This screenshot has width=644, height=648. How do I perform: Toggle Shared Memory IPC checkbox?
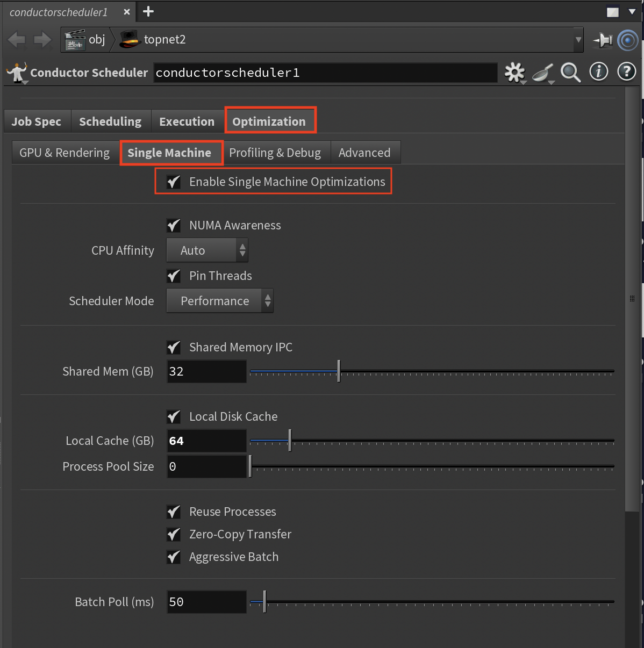(174, 347)
